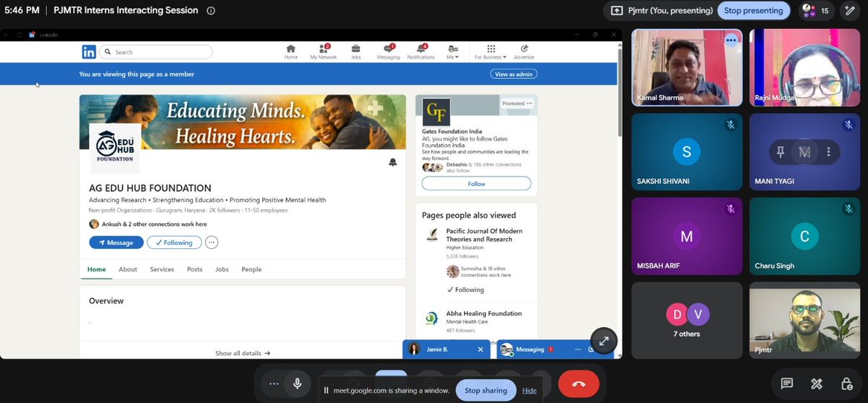This screenshot has width=868, height=403.
Task: Select Misbah Arif's tile
Action: [687, 237]
